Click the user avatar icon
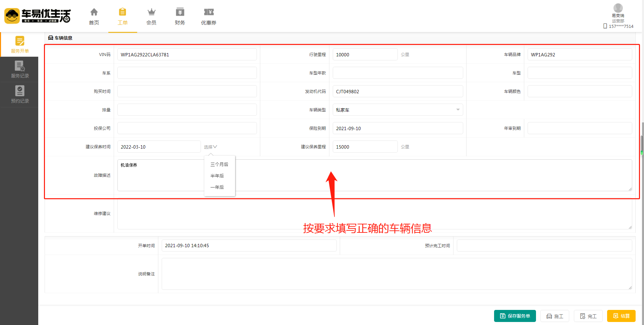 [x=618, y=8]
